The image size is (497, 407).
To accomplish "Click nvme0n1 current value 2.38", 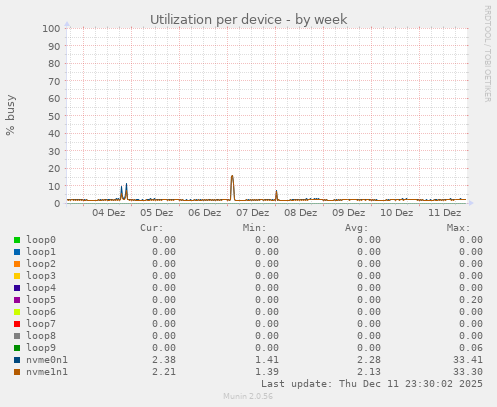I will click(x=164, y=360).
